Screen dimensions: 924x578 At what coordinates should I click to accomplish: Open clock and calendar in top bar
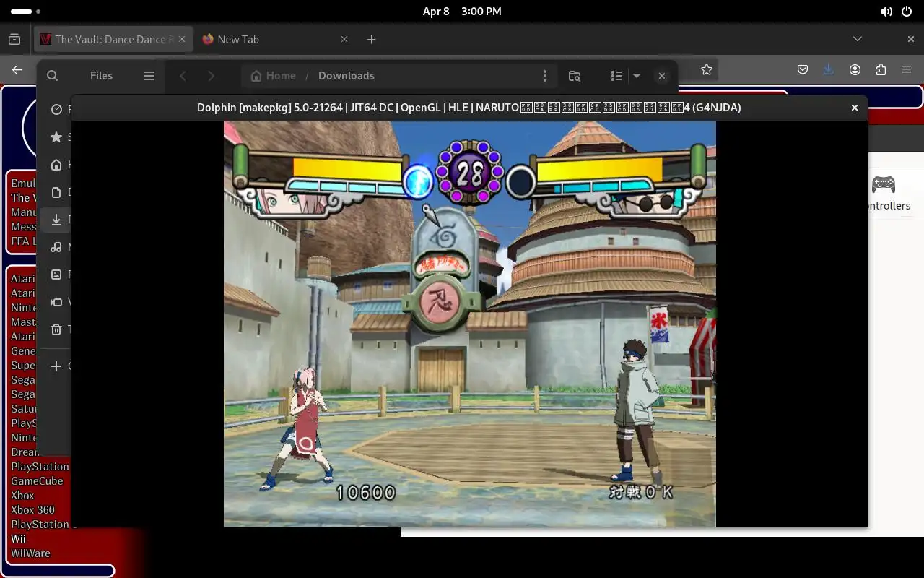click(x=462, y=12)
